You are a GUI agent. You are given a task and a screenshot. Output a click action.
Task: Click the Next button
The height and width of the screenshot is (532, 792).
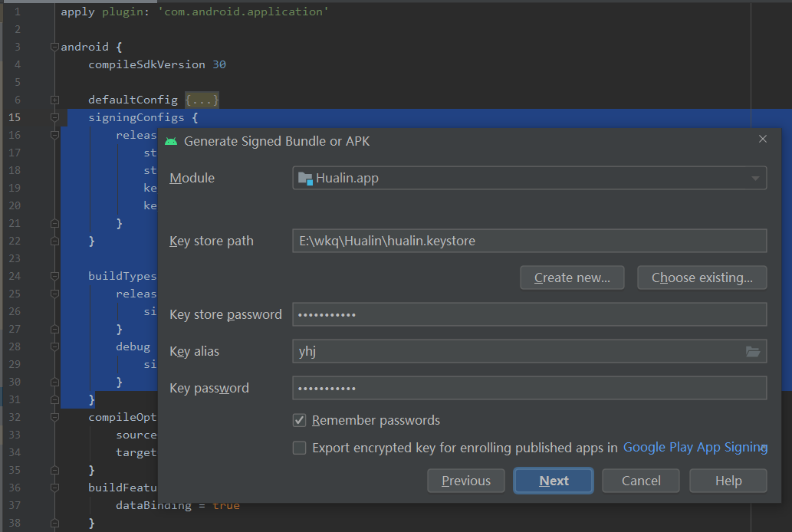(553, 481)
